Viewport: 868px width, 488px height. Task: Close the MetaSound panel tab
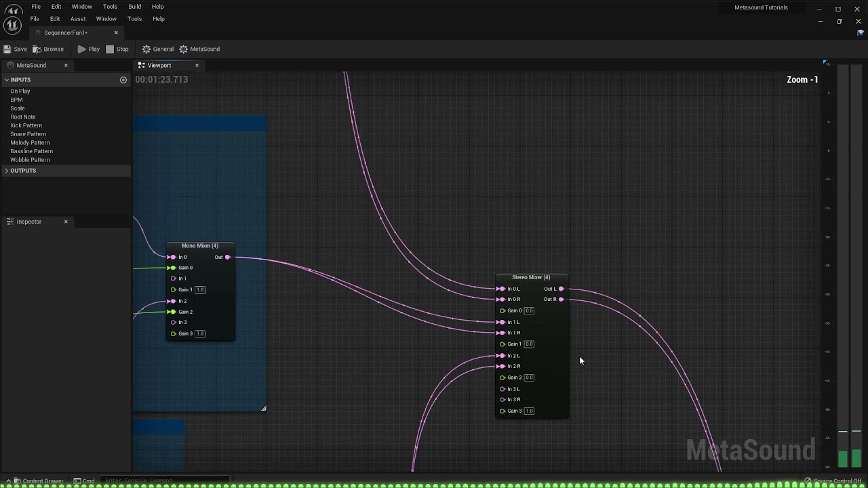(x=66, y=65)
